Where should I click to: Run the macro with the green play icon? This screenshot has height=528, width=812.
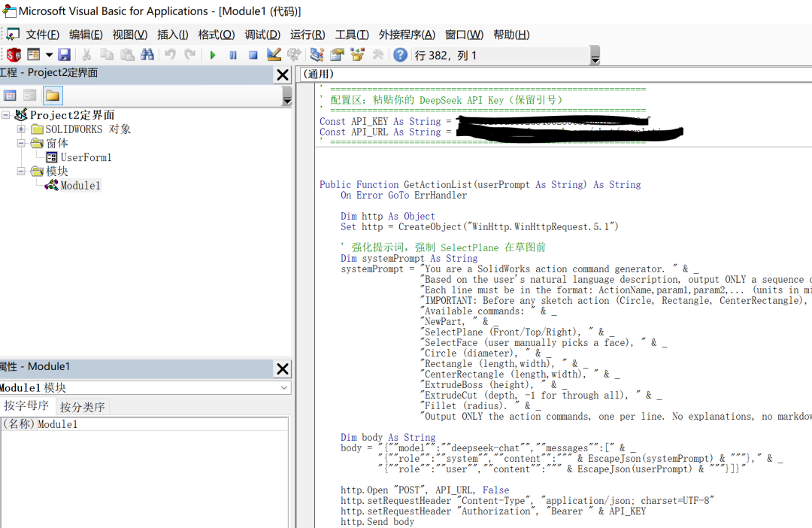(x=212, y=55)
